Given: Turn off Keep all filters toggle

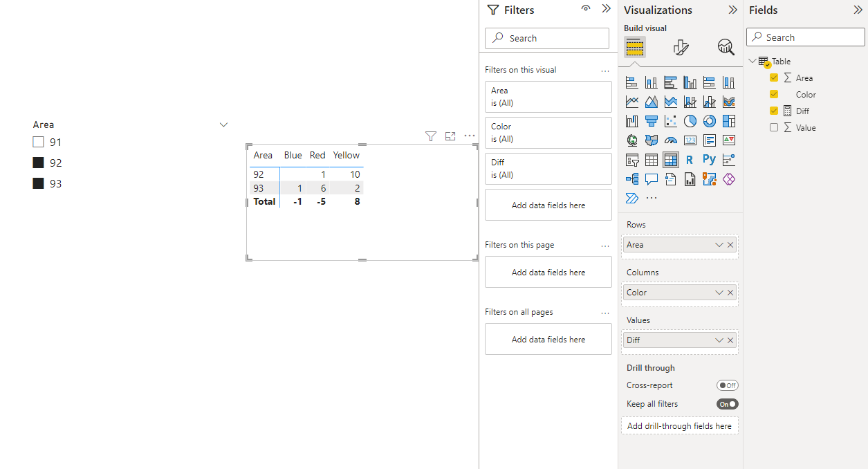Looking at the screenshot, I should point(728,404).
